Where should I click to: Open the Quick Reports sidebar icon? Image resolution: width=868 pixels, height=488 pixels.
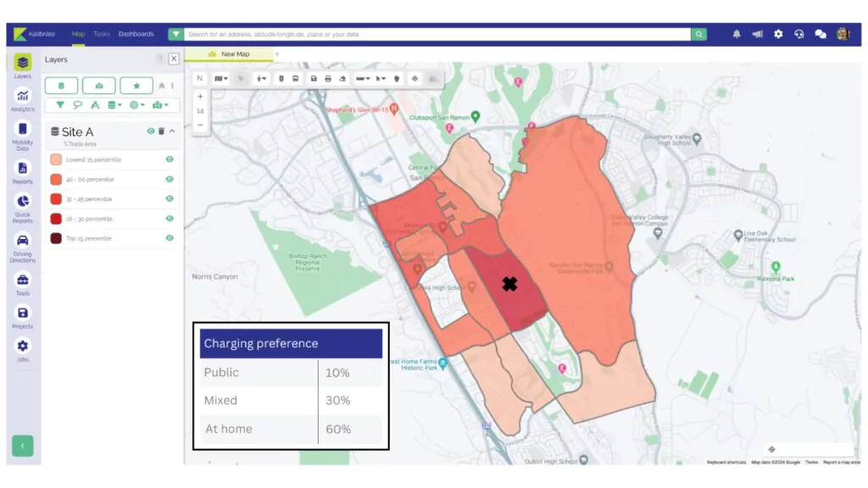(23, 205)
